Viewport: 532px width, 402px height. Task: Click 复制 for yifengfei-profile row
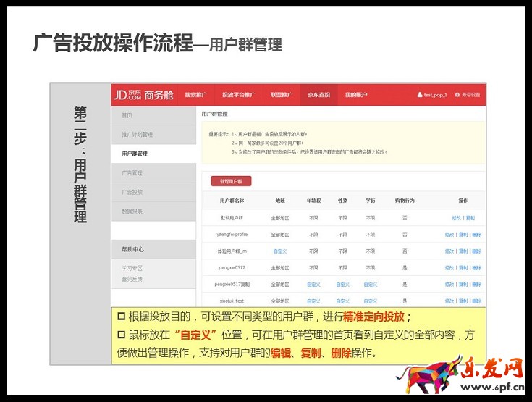(463, 234)
